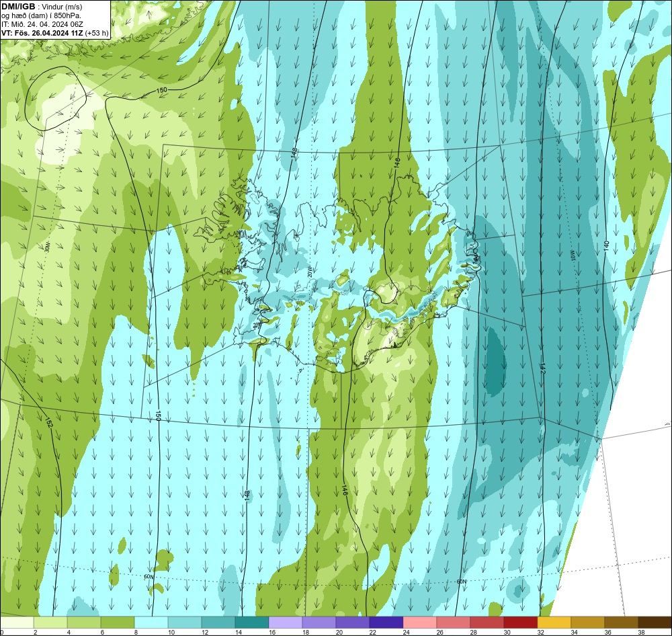The width and height of the screenshot is (672, 636).
Task: Pick the lavender 16–18 m/s legend swatch
Action: [x=286, y=623]
